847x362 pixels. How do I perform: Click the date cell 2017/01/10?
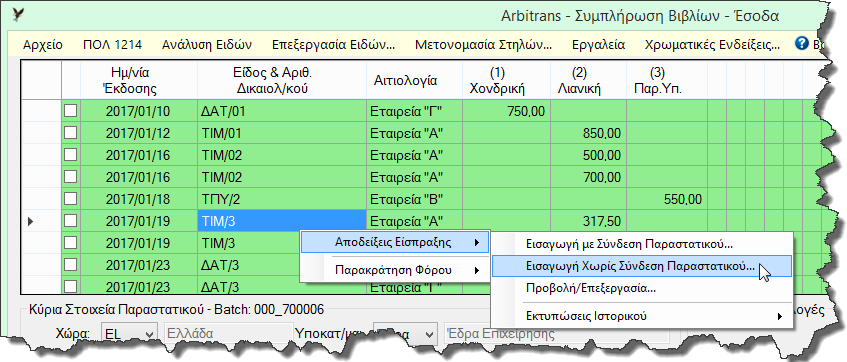(x=139, y=112)
